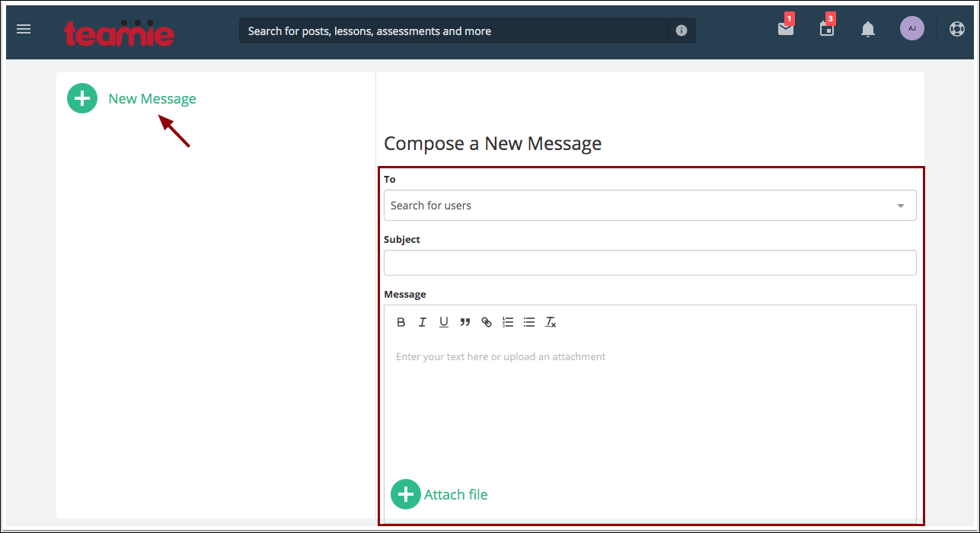This screenshot has height=533, width=980.
Task: Clear text formatting
Action: (x=551, y=322)
